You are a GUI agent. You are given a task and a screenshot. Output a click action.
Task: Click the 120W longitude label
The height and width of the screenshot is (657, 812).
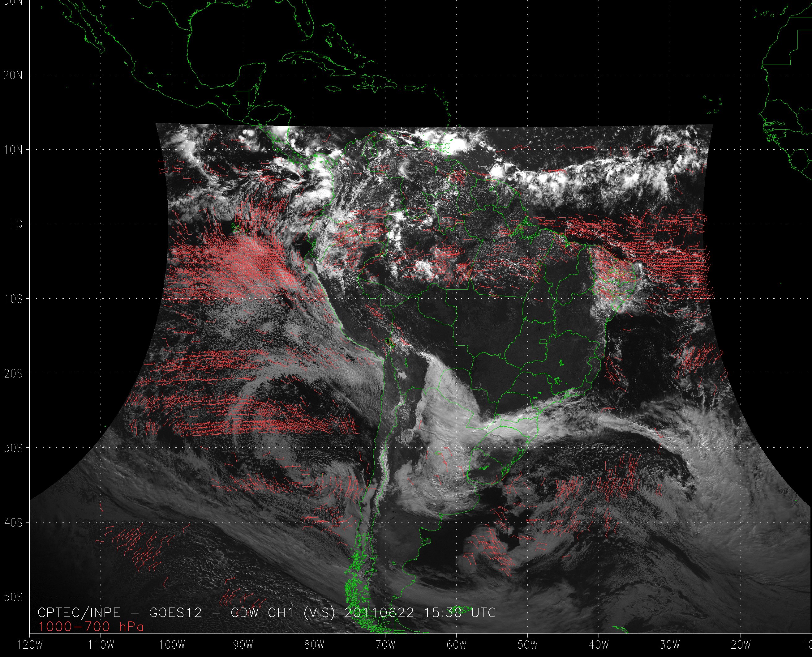point(30,645)
